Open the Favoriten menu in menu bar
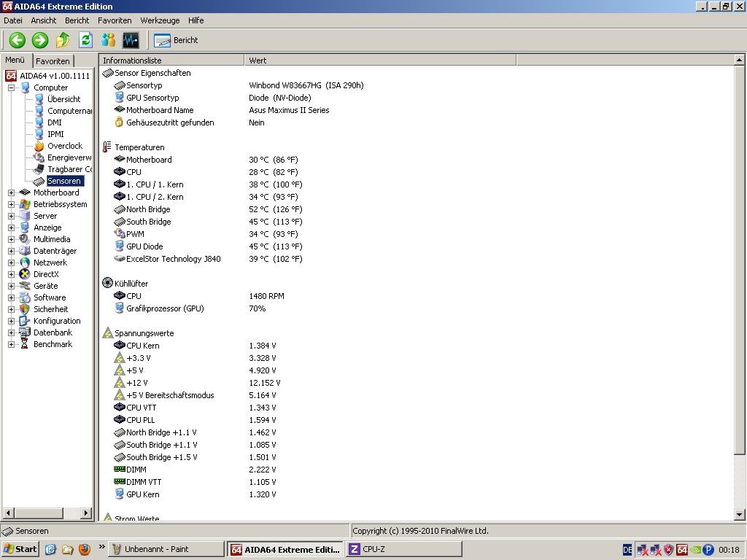This screenshot has height=560, width=747. click(x=115, y=20)
